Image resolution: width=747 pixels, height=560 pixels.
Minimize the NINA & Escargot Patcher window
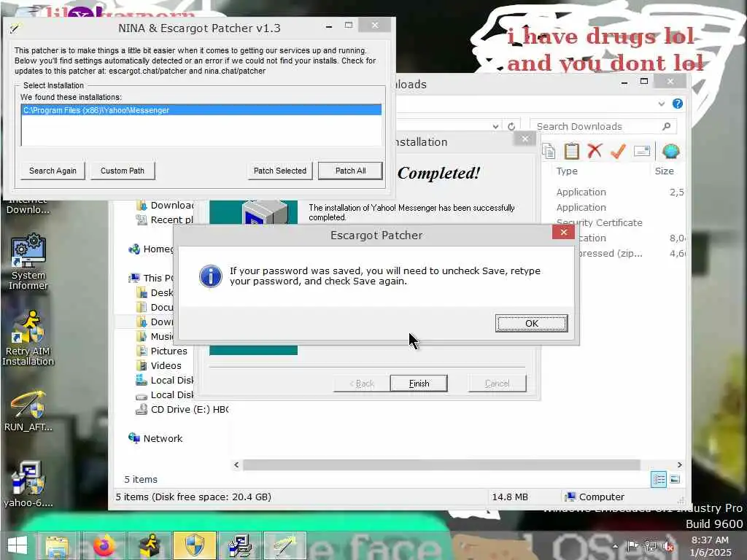pyautogui.click(x=329, y=26)
